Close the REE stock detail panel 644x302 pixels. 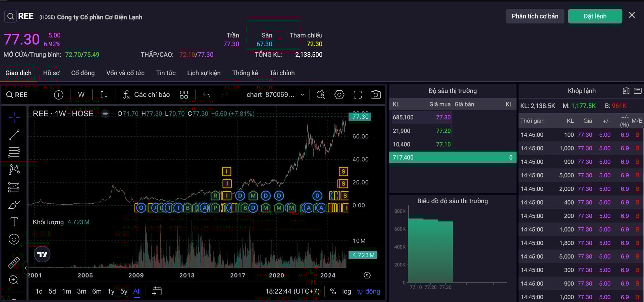click(632, 15)
